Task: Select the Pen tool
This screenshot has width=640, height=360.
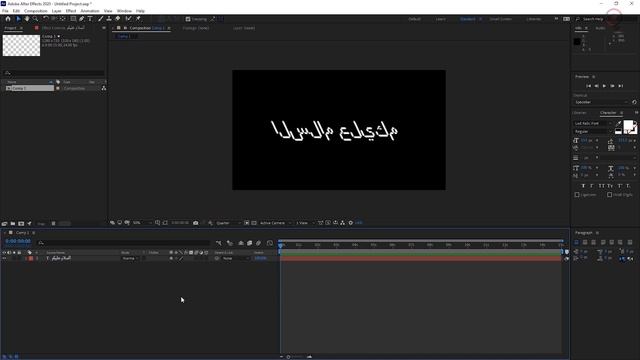Action: (82, 19)
